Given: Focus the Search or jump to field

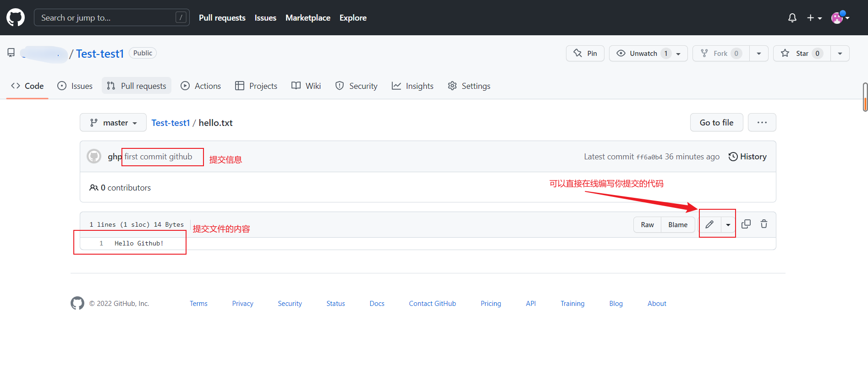Looking at the screenshot, I should tap(112, 17).
